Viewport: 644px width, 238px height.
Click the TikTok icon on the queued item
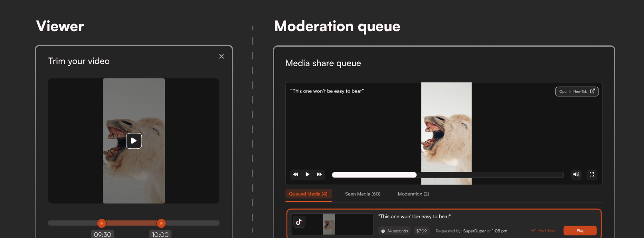point(299,222)
